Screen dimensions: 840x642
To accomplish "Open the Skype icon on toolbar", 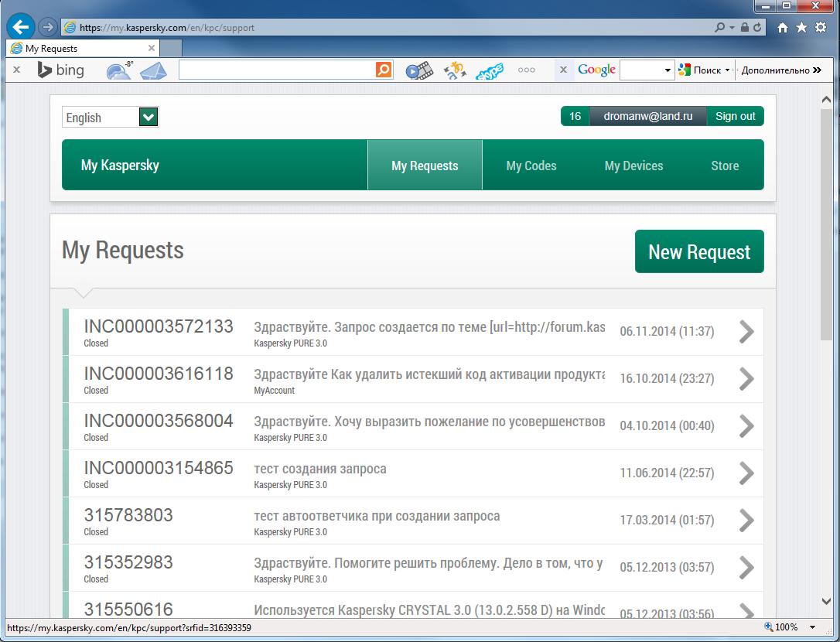I will 490,70.
